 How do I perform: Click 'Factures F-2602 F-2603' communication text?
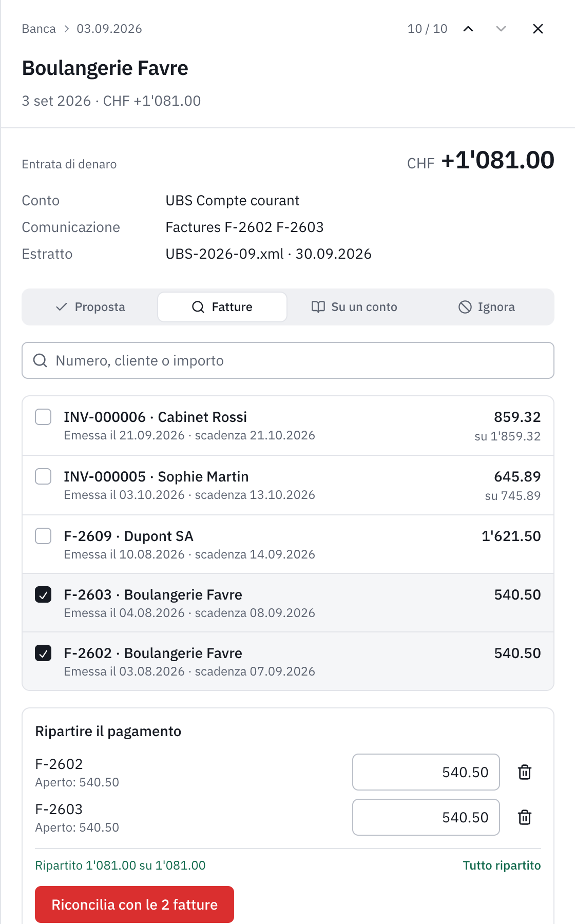click(245, 227)
